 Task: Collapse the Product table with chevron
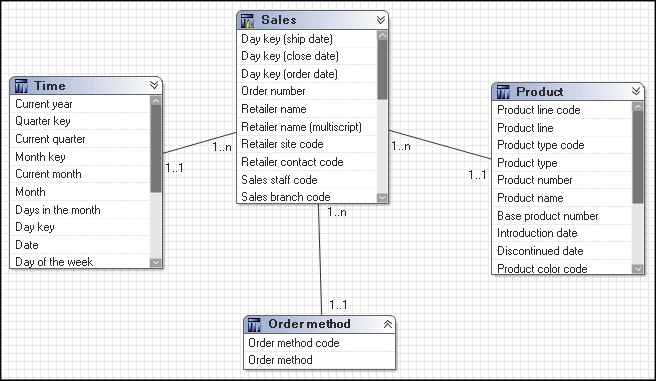click(x=636, y=91)
